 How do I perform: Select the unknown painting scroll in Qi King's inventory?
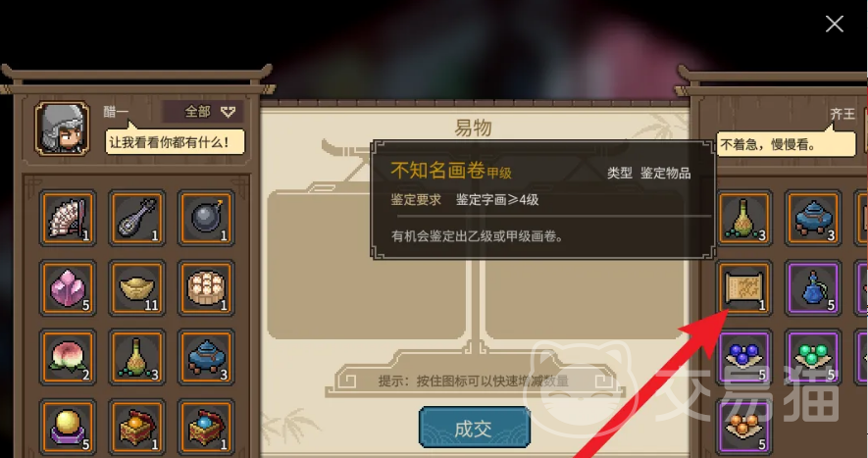click(744, 288)
